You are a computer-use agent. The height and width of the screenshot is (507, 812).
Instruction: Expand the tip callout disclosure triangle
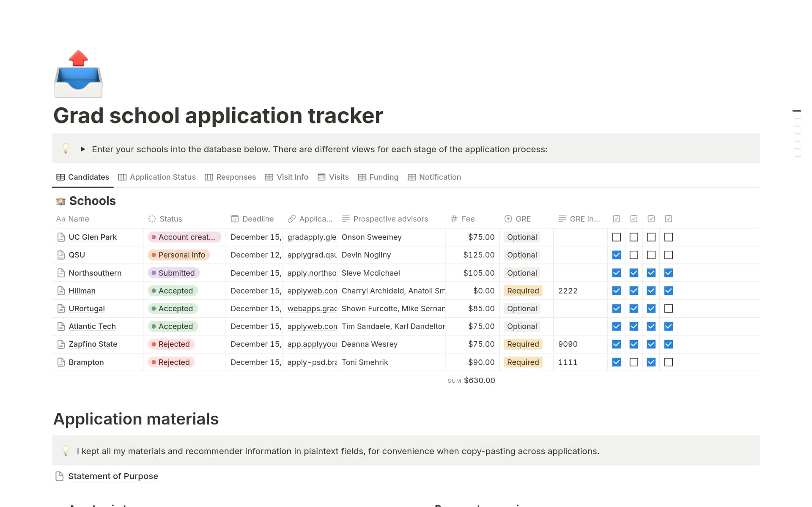point(82,149)
